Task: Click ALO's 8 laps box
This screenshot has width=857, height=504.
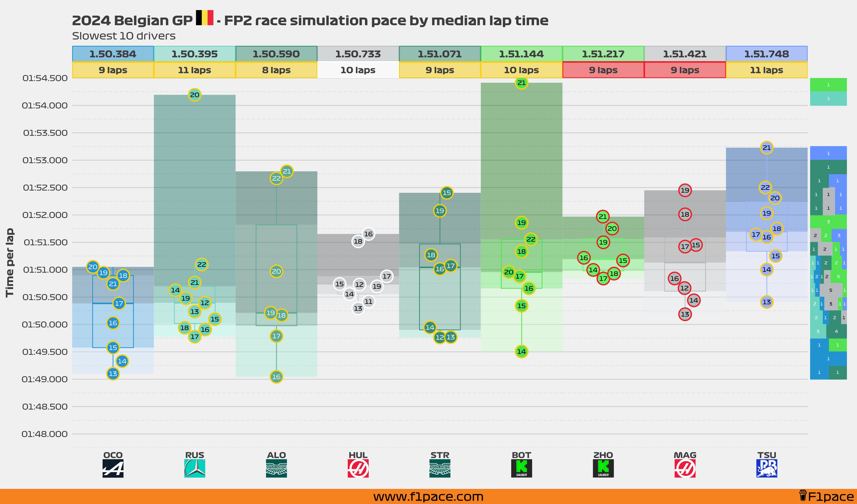Action: click(x=277, y=70)
